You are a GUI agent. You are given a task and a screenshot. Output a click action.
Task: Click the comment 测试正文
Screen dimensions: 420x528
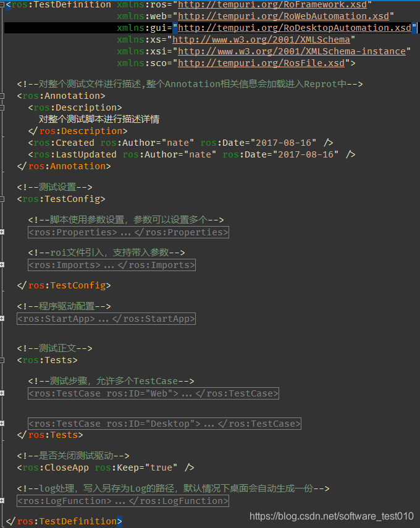pyautogui.click(x=54, y=348)
